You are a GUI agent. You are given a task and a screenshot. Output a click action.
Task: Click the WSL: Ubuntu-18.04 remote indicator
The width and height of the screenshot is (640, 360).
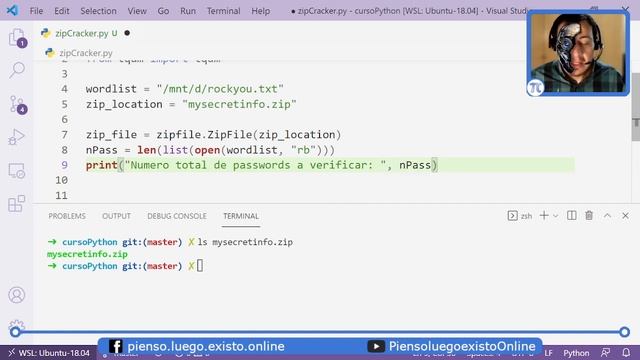(49, 353)
